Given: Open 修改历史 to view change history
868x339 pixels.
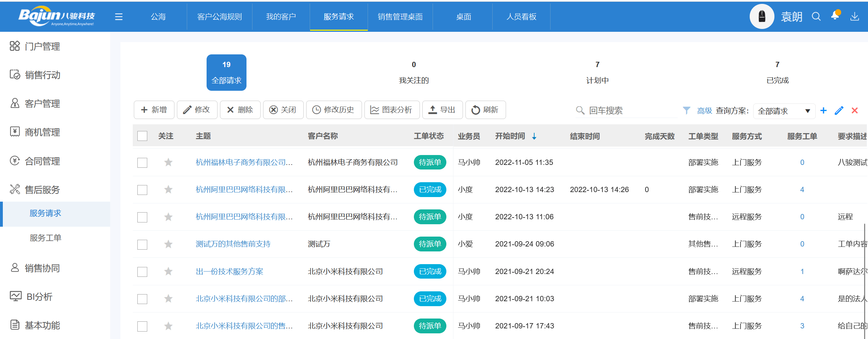Looking at the screenshot, I should click(334, 110).
